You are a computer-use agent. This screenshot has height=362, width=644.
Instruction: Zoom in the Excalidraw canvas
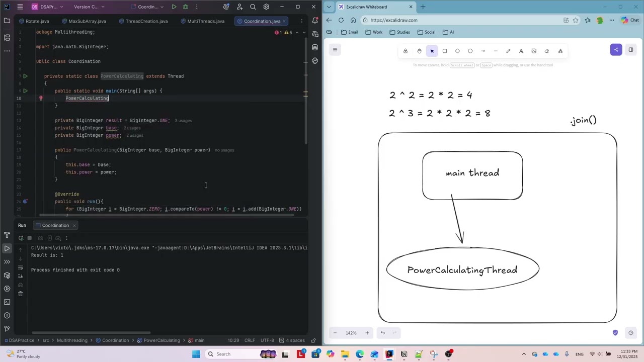[367, 333]
